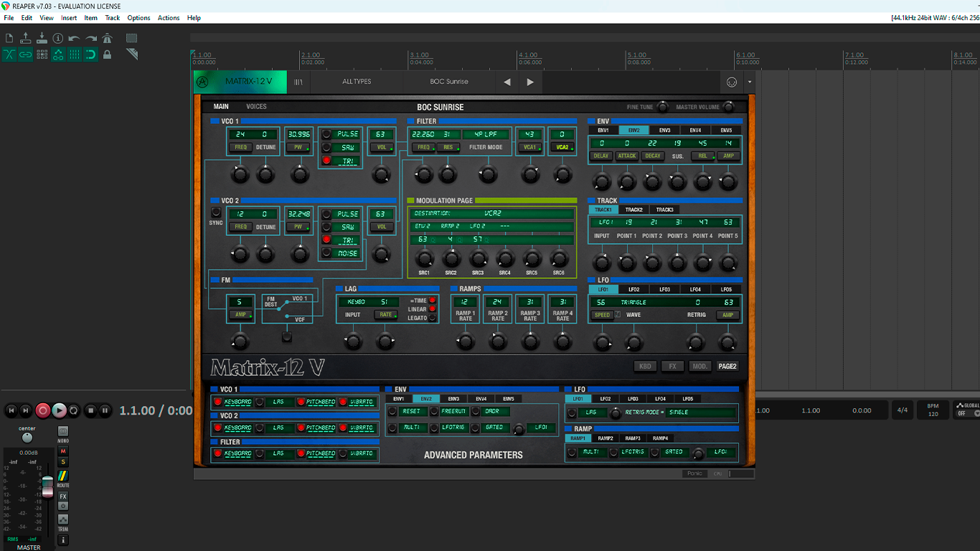Click the BPM 120 tempo field
This screenshot has width=980, height=551.
[933, 410]
